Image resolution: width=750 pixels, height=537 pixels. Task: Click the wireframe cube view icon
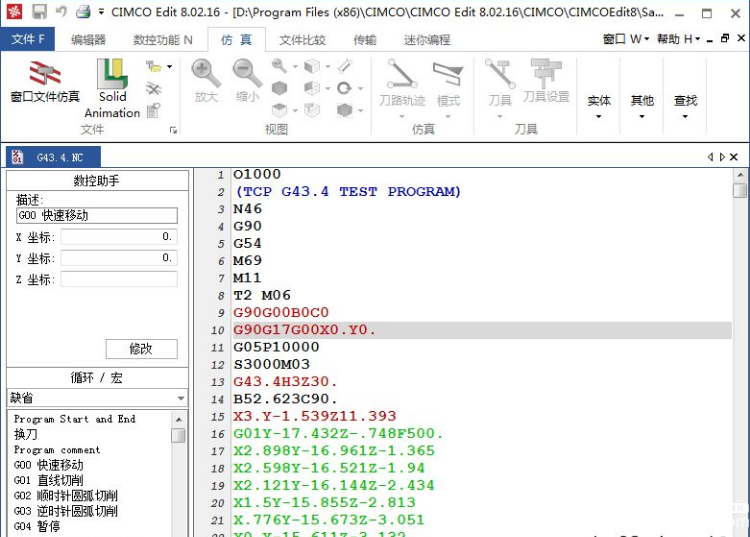point(312,66)
